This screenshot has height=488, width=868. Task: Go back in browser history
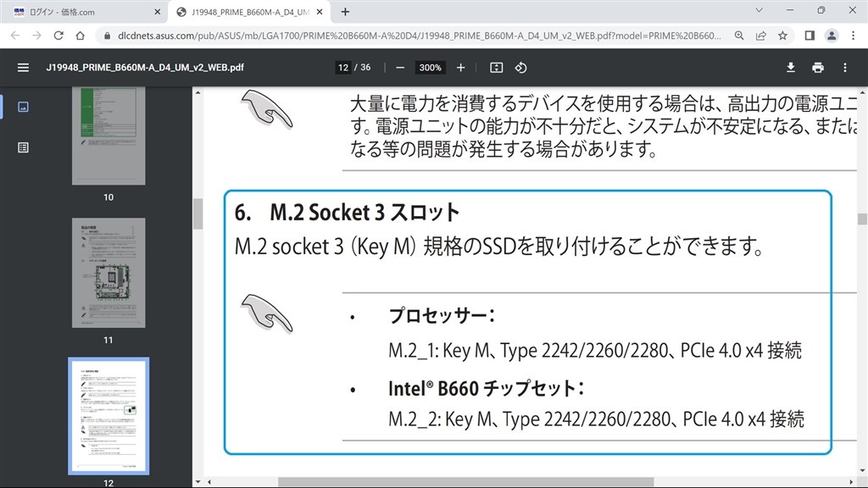tap(15, 36)
